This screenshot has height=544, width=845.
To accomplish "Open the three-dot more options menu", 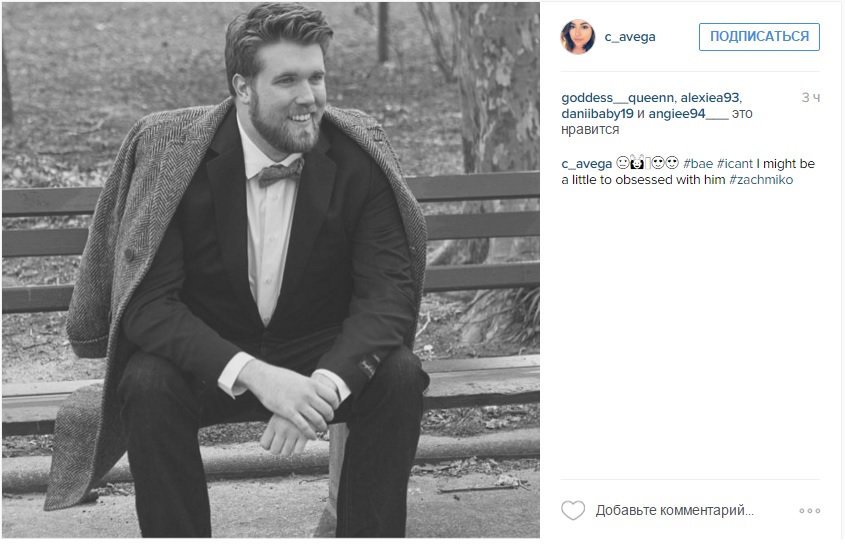I will point(809,511).
